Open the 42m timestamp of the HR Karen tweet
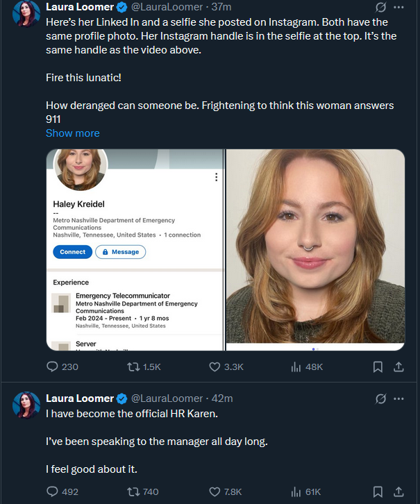The height and width of the screenshot is (504, 420). click(222, 398)
